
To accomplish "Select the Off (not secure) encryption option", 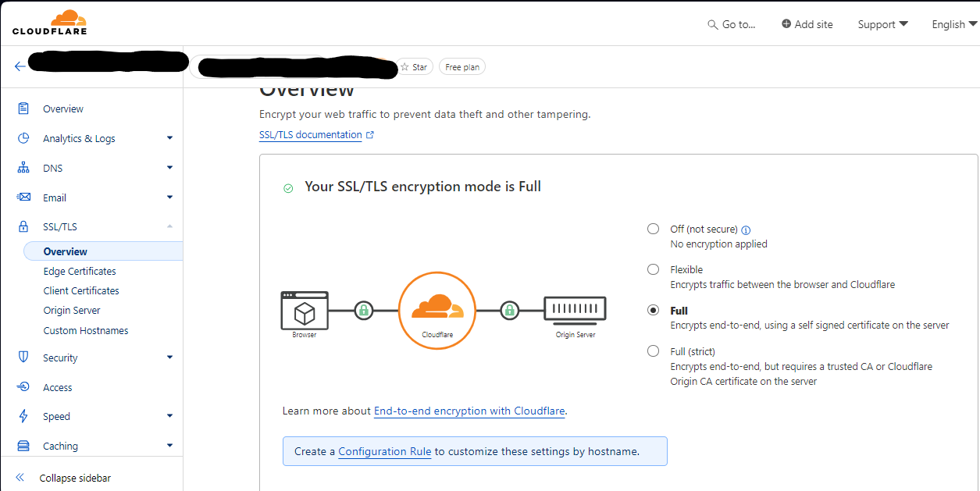I will click(x=653, y=229).
